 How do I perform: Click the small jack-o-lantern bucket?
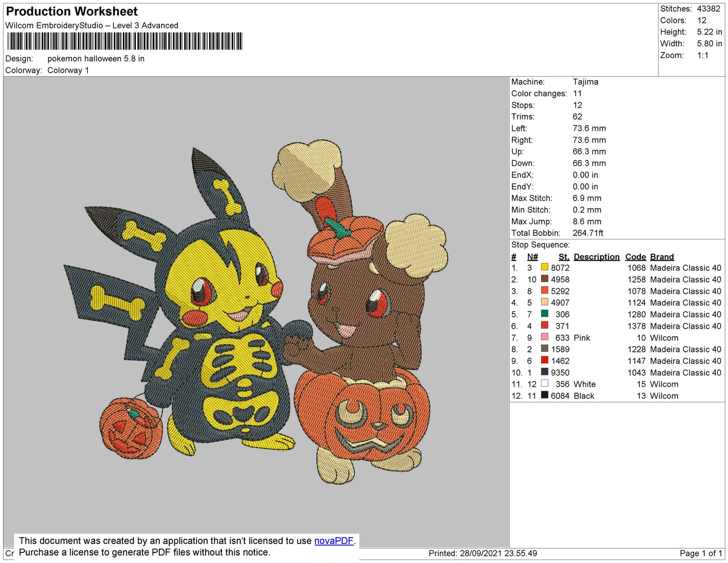click(131, 427)
